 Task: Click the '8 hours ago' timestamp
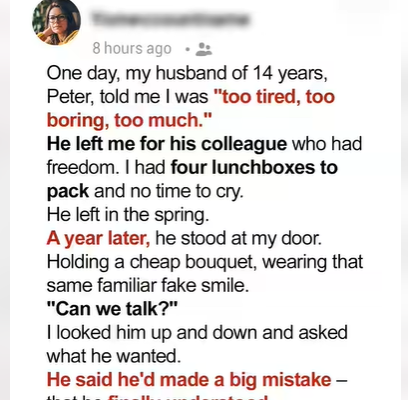[x=132, y=49]
